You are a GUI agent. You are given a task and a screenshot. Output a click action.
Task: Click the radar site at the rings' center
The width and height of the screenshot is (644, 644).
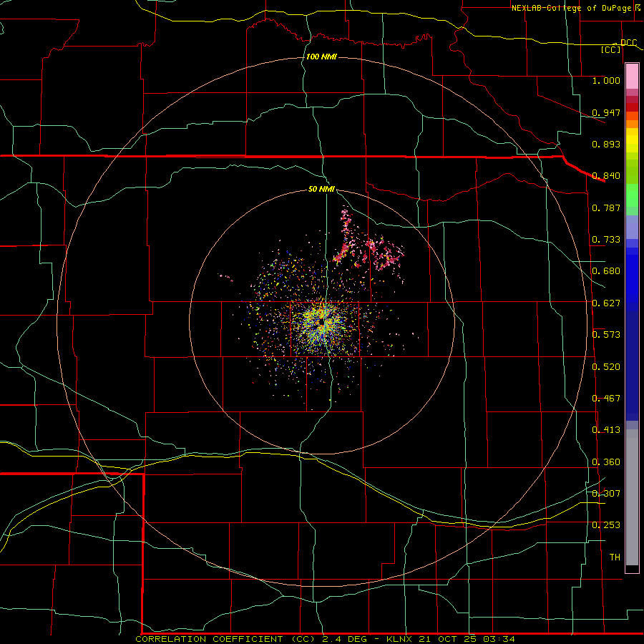click(321, 322)
